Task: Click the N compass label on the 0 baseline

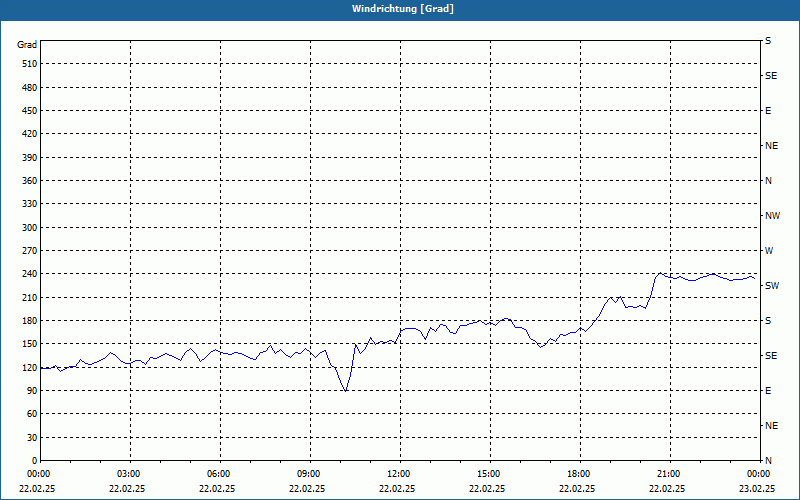Action: coord(768,460)
